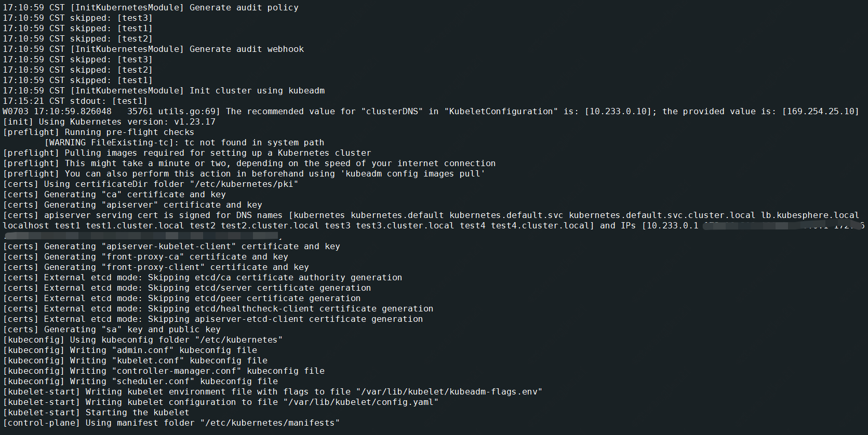Click the "Init cluster using kubeadm" line
The height and width of the screenshot is (435, 868).
coord(164,91)
